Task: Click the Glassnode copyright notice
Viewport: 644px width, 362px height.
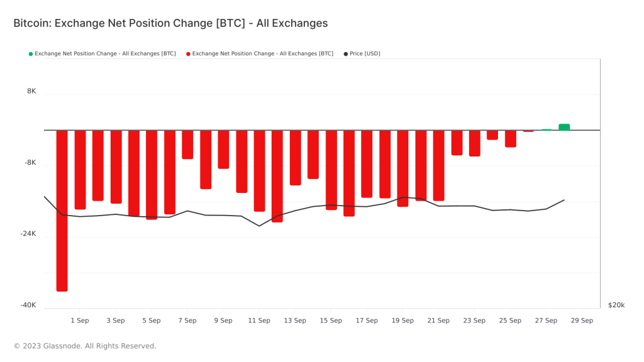Action: pyautogui.click(x=85, y=346)
